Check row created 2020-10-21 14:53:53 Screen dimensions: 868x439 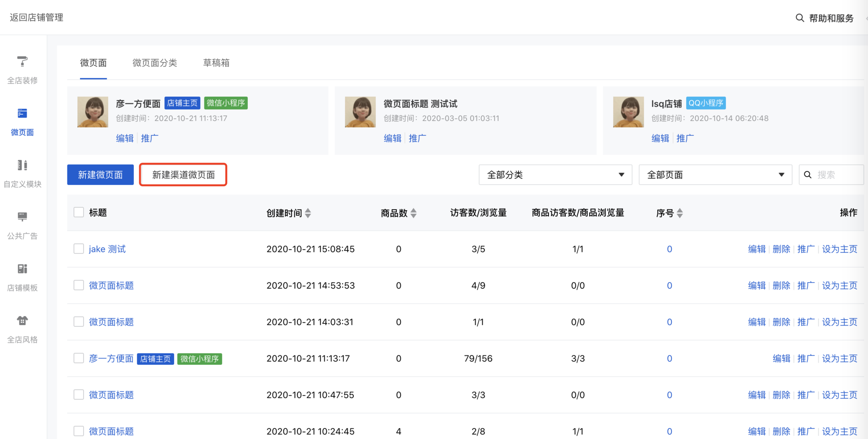point(79,285)
